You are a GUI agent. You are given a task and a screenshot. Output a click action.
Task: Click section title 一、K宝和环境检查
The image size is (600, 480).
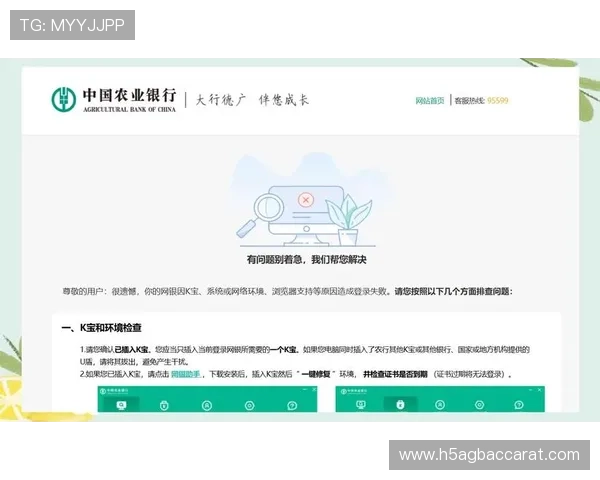[x=101, y=328]
